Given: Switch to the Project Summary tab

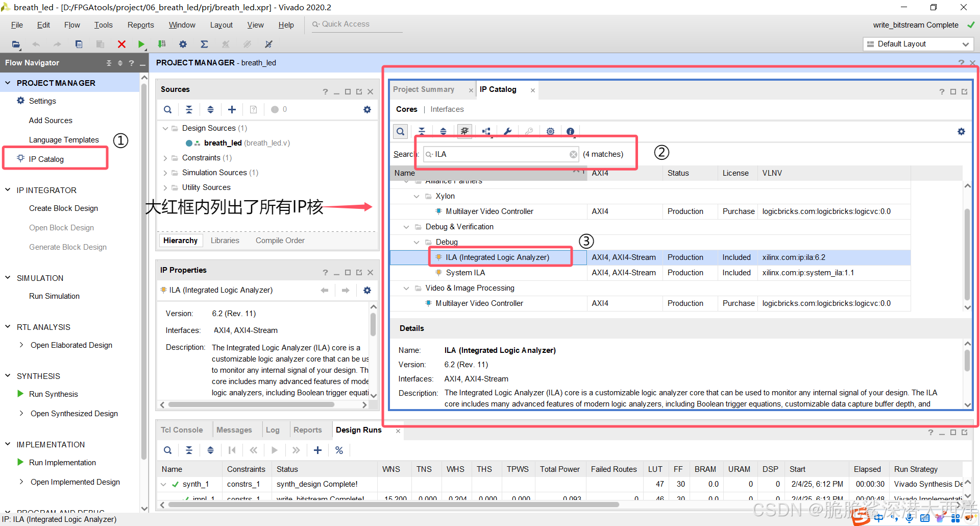Looking at the screenshot, I should (424, 89).
